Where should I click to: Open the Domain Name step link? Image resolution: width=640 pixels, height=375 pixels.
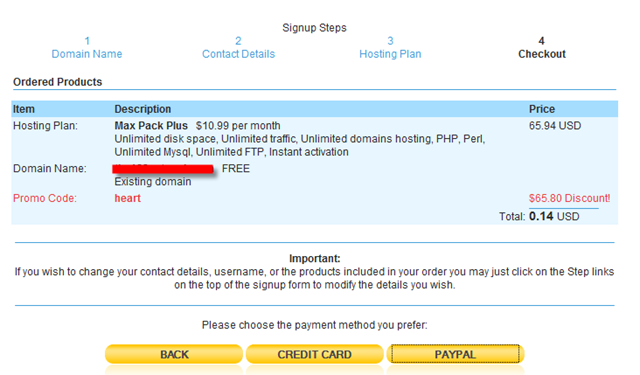[87, 54]
